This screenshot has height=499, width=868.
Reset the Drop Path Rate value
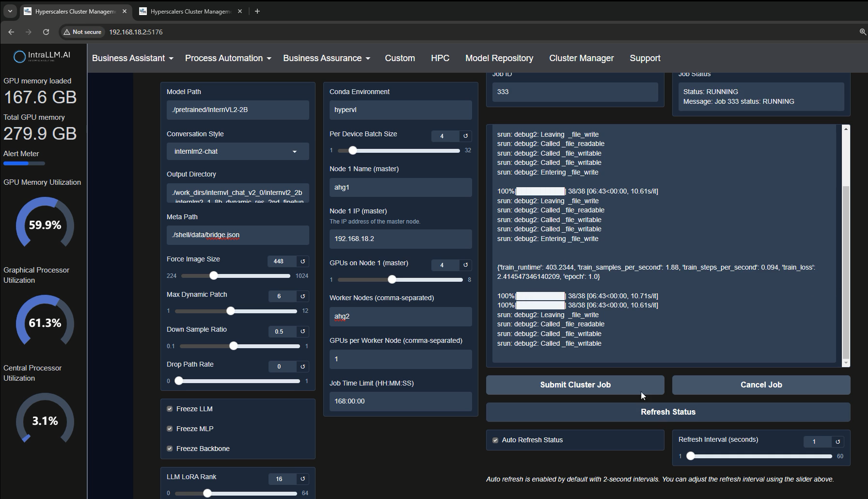tap(302, 367)
